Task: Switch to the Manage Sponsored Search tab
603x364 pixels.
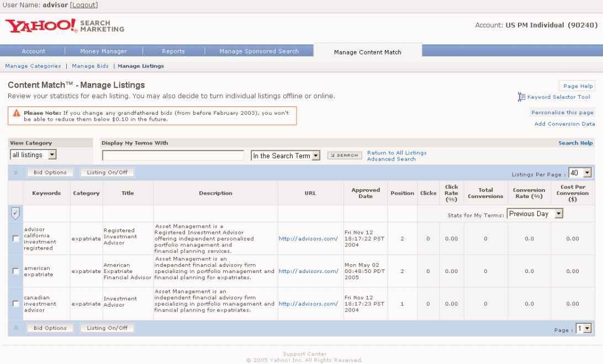Action: [258, 51]
